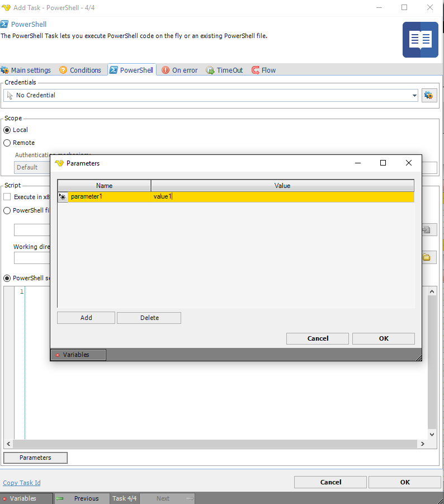Click the credentials manager gear icon

tap(428, 95)
